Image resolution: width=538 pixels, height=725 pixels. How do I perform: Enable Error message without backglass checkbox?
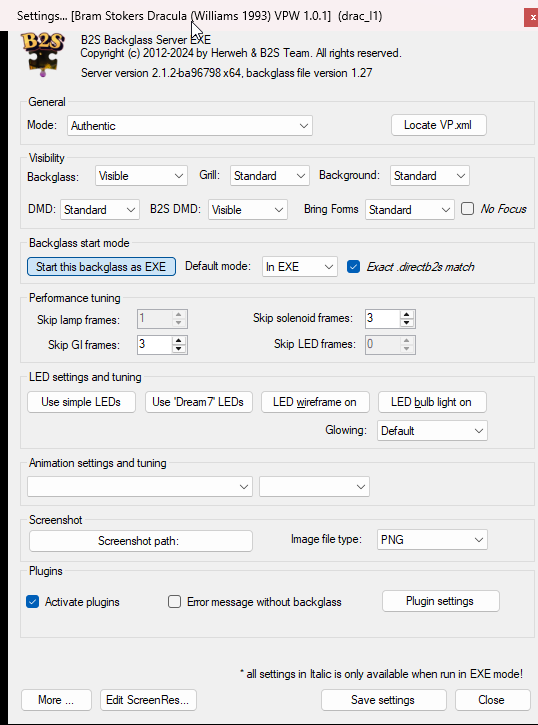coord(174,602)
